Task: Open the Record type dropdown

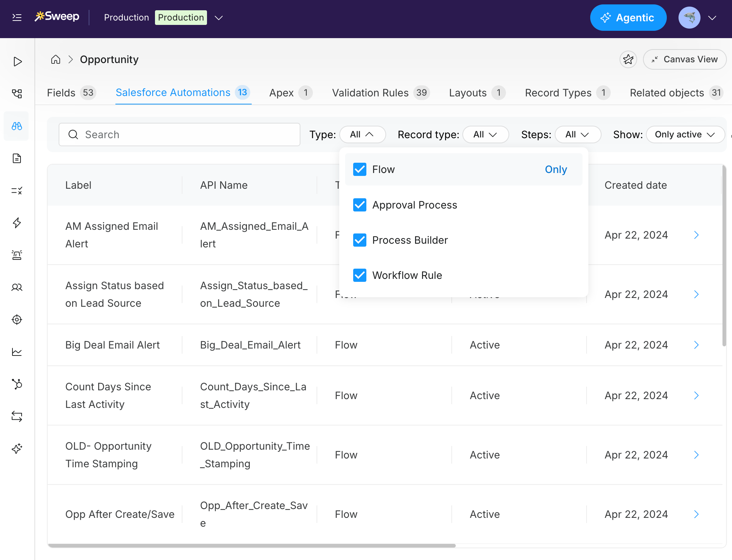Action: [x=485, y=135]
